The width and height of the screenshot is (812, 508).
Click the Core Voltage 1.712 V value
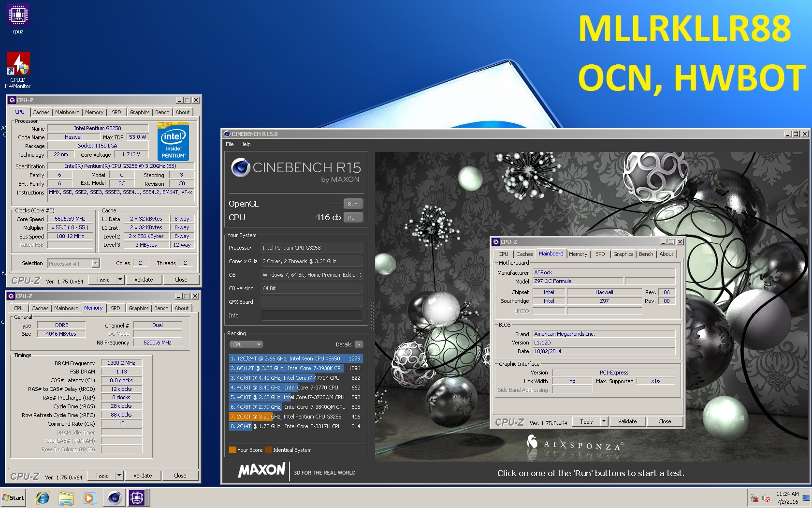point(131,154)
